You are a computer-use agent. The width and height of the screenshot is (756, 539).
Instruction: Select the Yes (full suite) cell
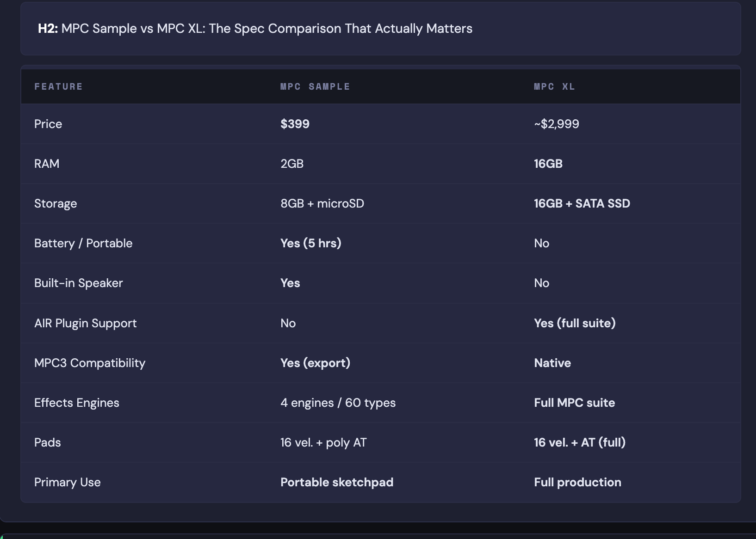575,323
